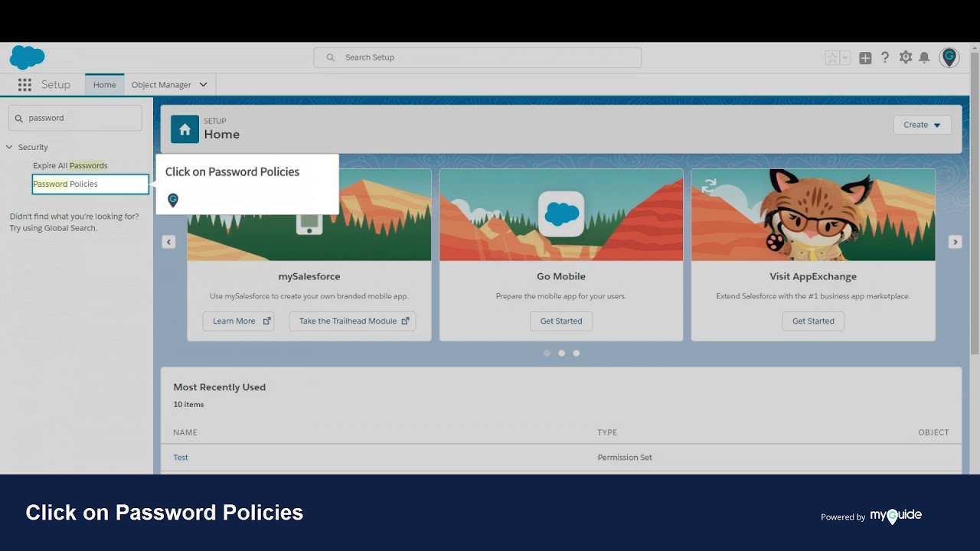Click the Salesforce cloud logo
The image size is (980, 551).
coord(27,57)
